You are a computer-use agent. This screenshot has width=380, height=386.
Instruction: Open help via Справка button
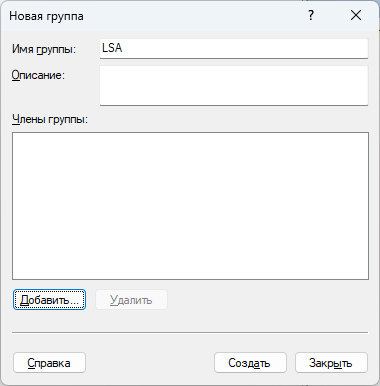(49, 363)
